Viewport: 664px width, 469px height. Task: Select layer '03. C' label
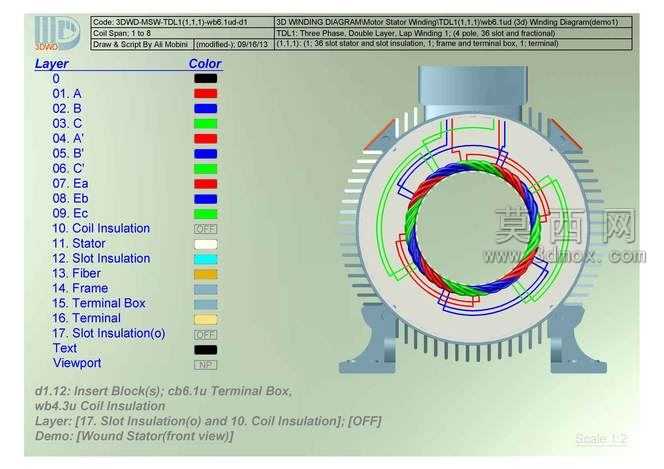(67, 124)
